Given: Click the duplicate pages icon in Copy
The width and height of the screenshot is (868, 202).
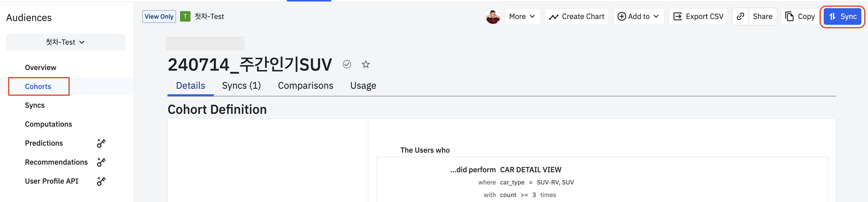Looking at the screenshot, I should 789,17.
